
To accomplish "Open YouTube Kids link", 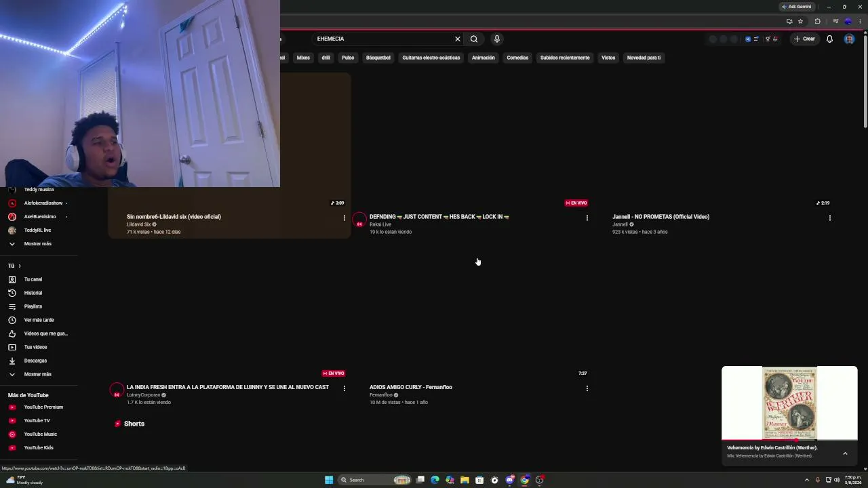I will point(39,448).
